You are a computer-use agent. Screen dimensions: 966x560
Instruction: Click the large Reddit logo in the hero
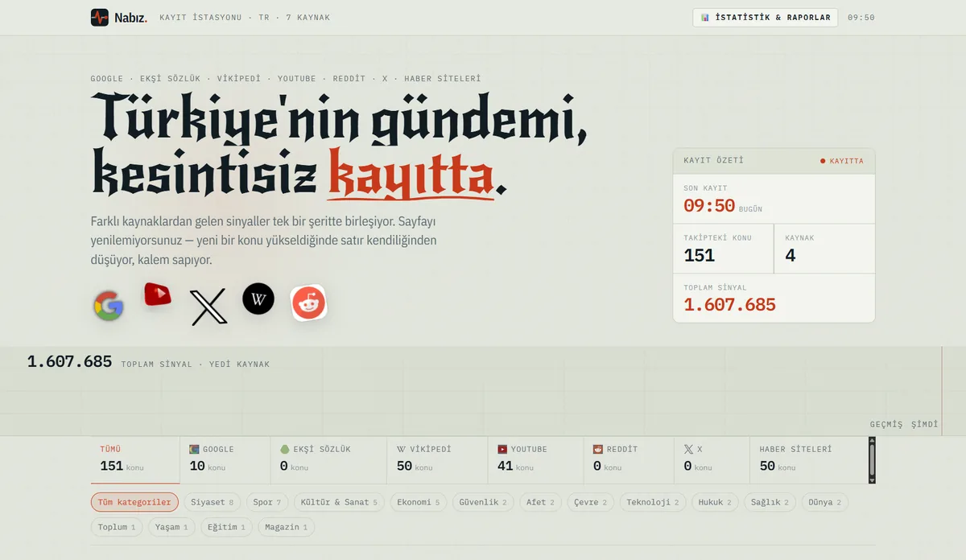tap(309, 303)
